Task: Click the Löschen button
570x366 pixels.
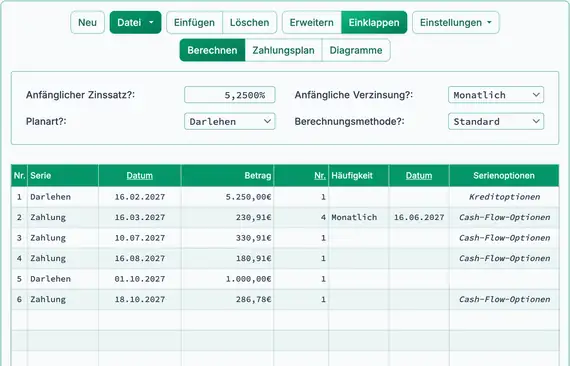Action: (249, 23)
